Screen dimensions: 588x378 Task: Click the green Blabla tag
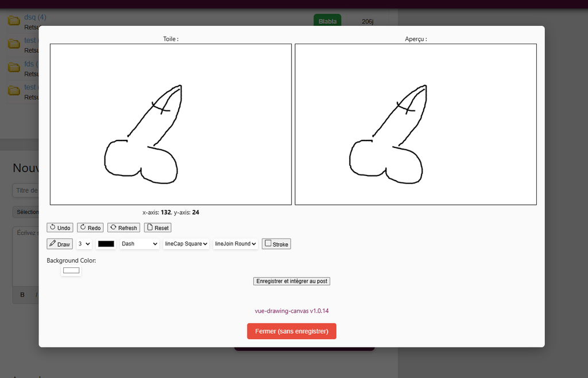pos(327,21)
